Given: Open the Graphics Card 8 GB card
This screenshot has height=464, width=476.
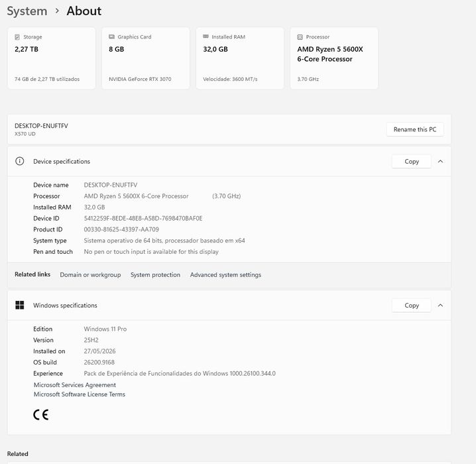Looking at the screenshot, I should click(146, 58).
